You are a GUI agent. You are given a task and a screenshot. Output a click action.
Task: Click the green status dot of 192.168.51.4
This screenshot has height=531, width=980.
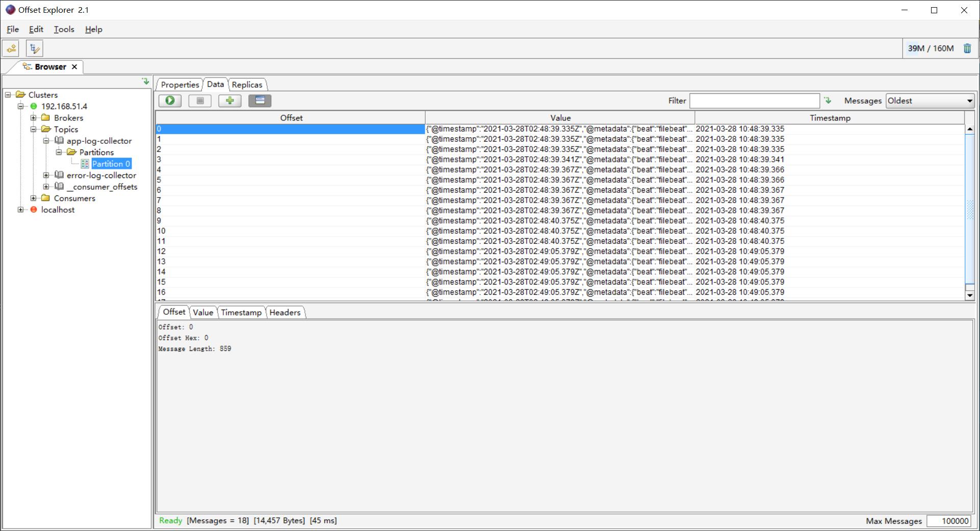coord(34,106)
